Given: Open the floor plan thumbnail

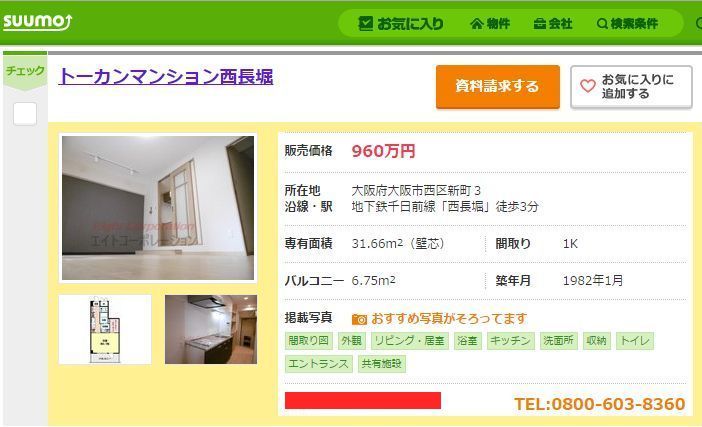Looking at the screenshot, I should [x=105, y=329].
